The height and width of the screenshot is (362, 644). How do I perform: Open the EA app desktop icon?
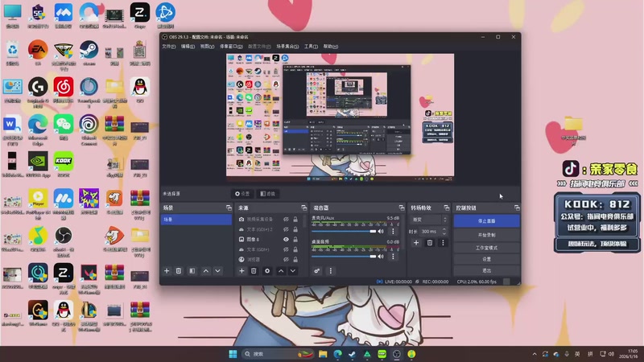(38, 52)
